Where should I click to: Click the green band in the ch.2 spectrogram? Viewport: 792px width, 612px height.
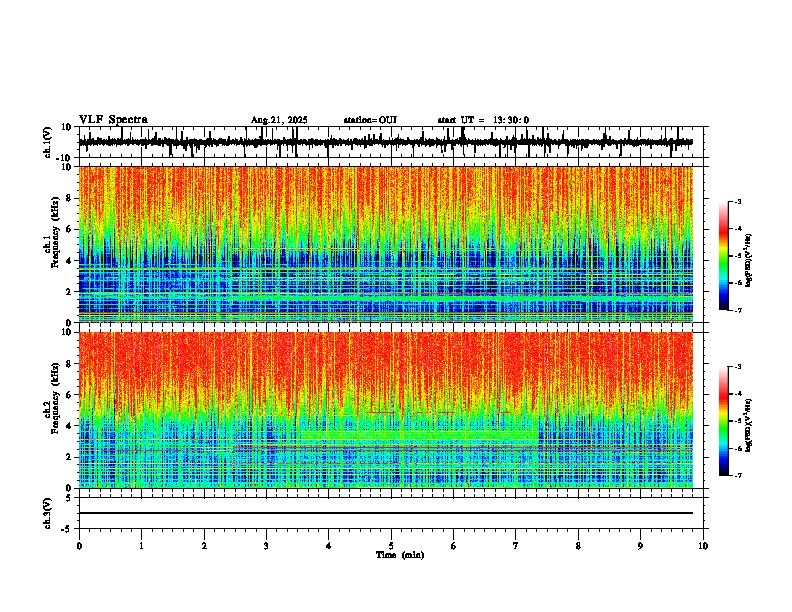[417, 435]
